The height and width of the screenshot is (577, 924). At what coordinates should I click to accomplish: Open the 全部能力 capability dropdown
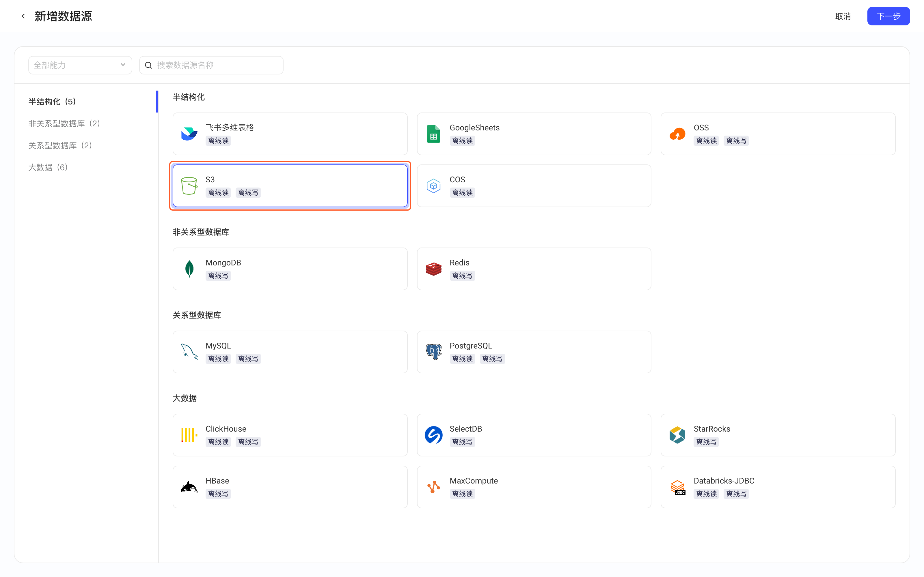pyautogui.click(x=80, y=65)
